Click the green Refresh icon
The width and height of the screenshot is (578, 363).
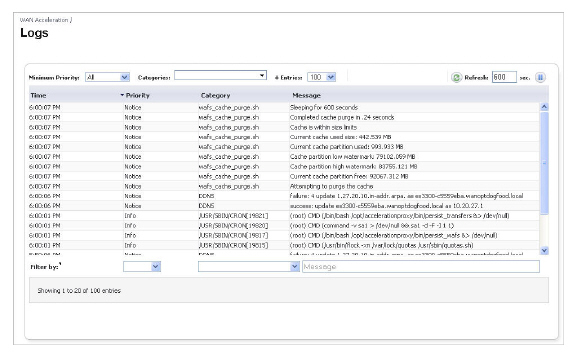(456, 77)
